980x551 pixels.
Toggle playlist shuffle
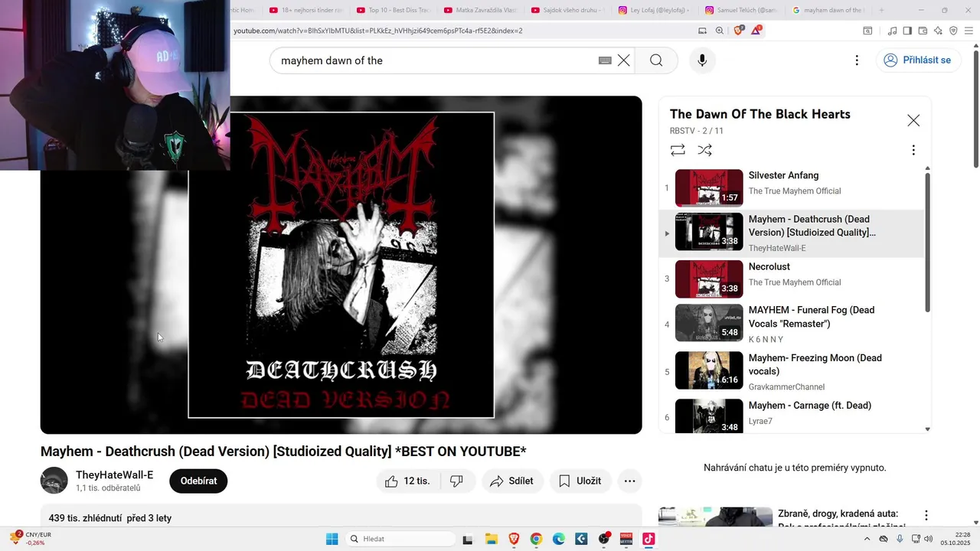click(x=704, y=150)
